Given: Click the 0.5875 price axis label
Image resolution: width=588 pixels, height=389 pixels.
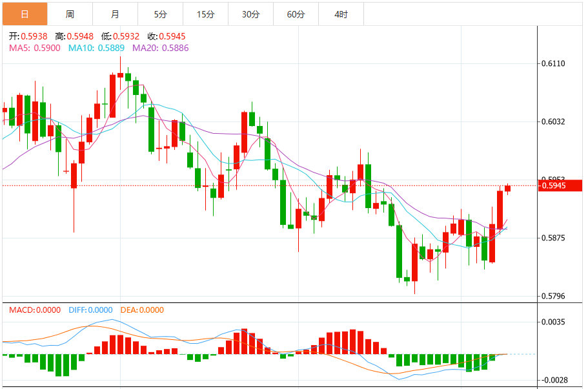Looking at the screenshot, I should coord(553,238).
